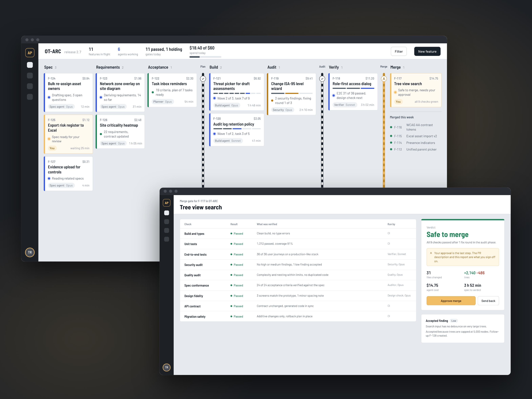
Task: Click the AP logo in board window sidebar
Action: tap(30, 53)
